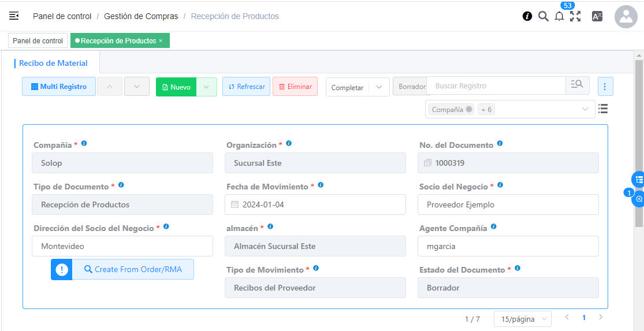The height and width of the screenshot is (331, 644).
Task: Open the 15/página page size dropdown
Action: tap(522, 319)
